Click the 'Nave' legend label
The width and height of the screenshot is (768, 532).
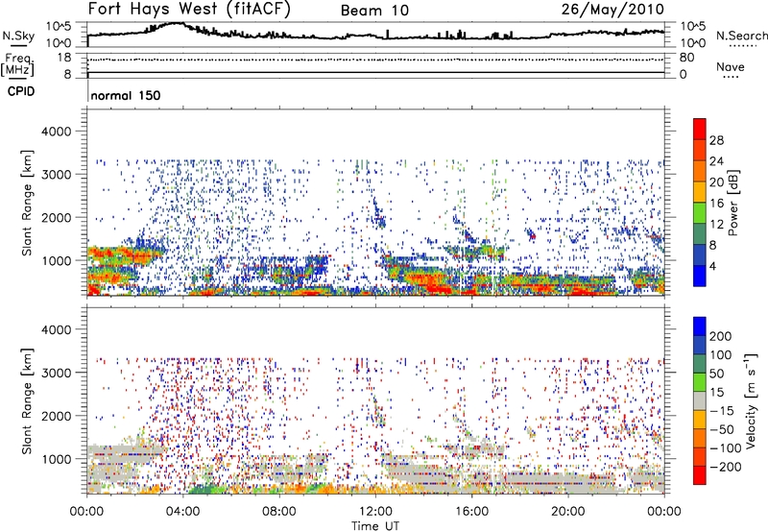731,66
